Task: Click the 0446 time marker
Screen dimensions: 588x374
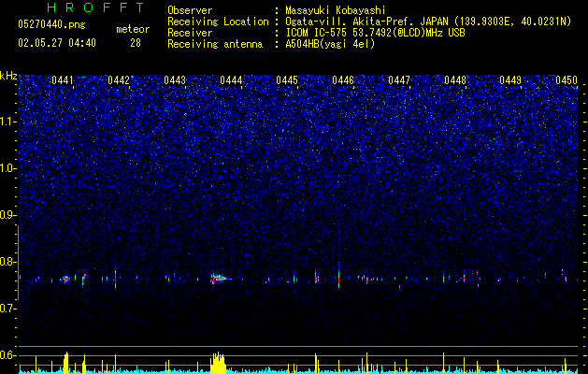Action: pos(343,80)
